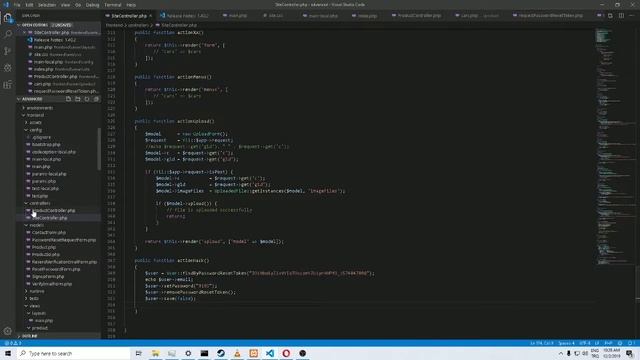The height and width of the screenshot is (360, 640).
Task: Click the PHP language mode status item
Action: [x=608, y=343]
